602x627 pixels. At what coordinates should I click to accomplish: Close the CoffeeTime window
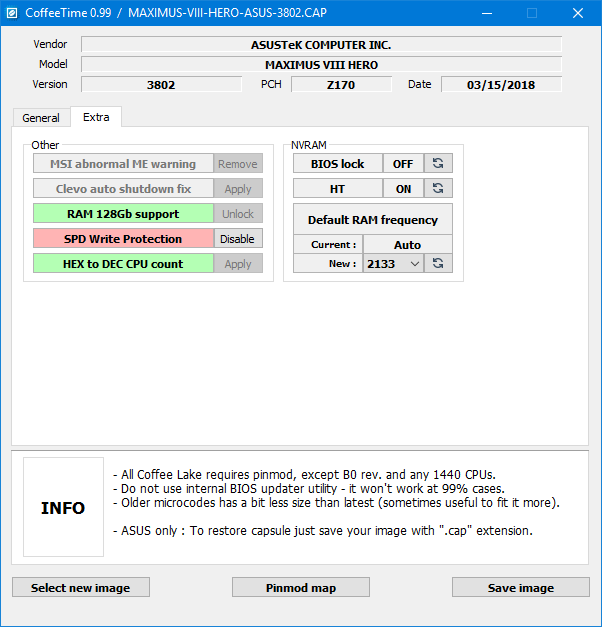tap(578, 13)
